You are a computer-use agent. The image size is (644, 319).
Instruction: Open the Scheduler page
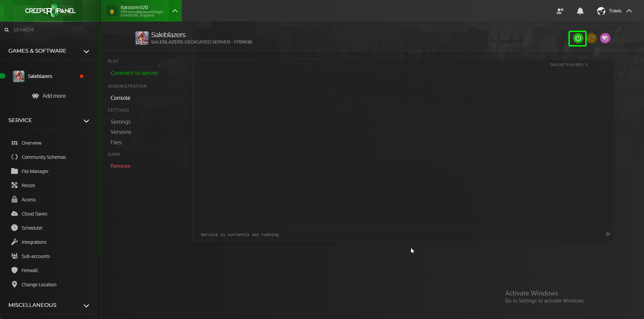32,228
